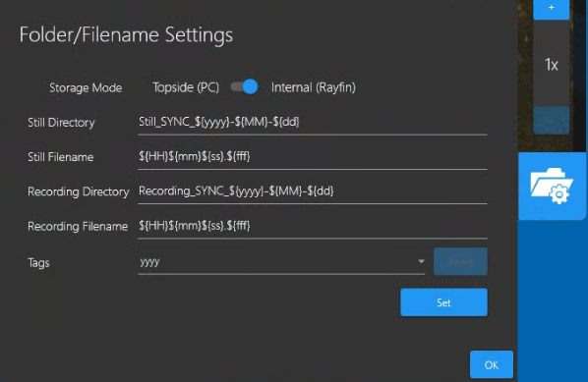Open the folder settings icon panel
The image size is (588, 382).
(552, 187)
